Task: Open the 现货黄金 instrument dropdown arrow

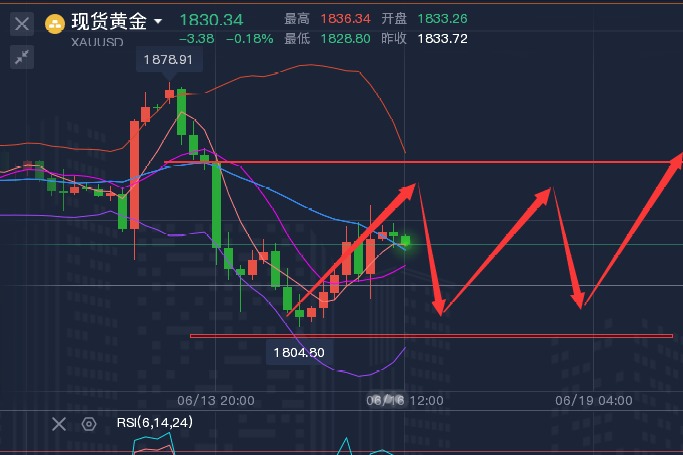Action: (x=157, y=22)
